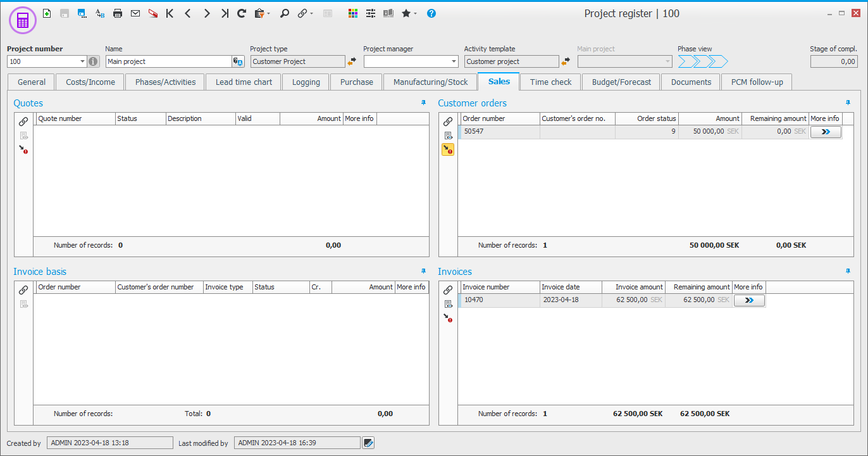
Task: Click the Refresh circular arrow icon
Action: (242, 13)
